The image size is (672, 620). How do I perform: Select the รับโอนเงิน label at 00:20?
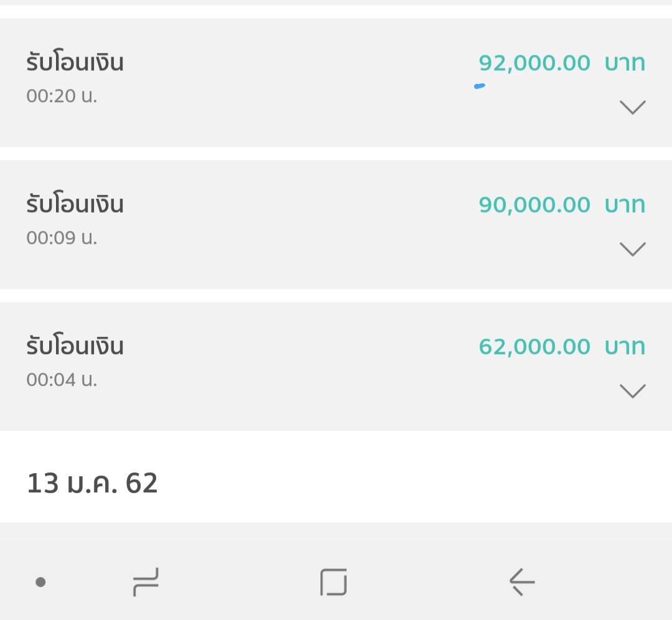click(75, 63)
